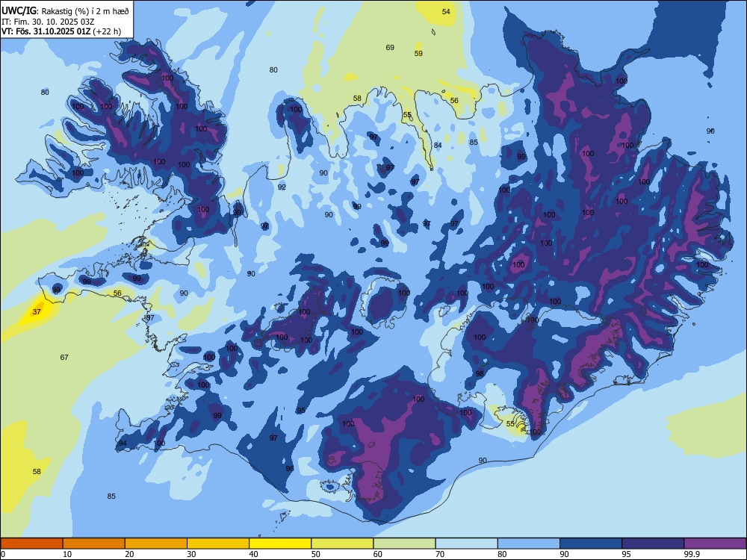
Task: Click the humidity value 69 on the map
Action: click(x=390, y=48)
